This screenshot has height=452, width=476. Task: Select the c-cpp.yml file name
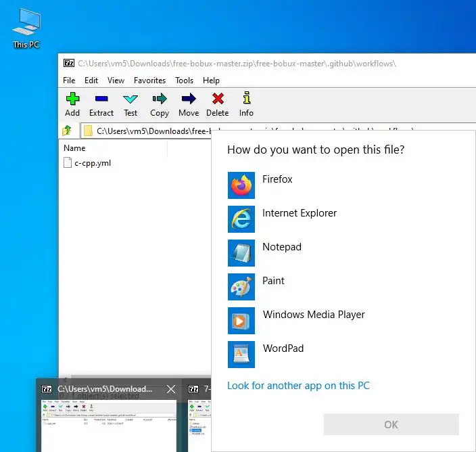pyautogui.click(x=93, y=163)
